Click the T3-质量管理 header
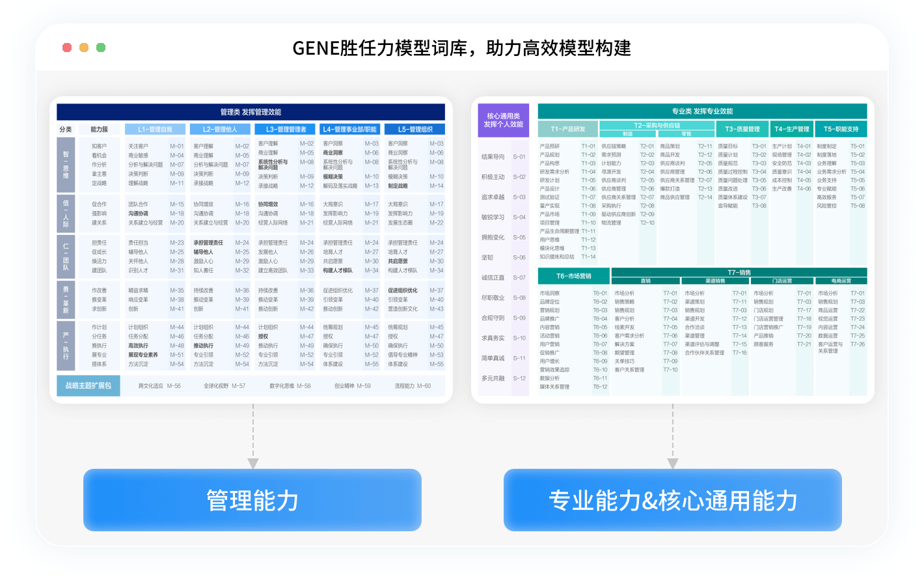Viewport: 924px width, 586px height. (x=742, y=129)
